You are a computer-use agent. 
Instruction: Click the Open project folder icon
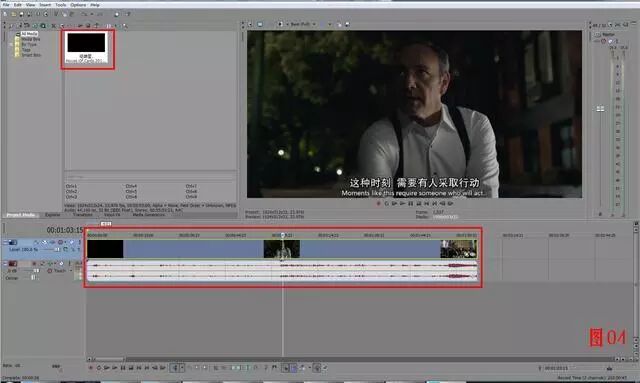click(13, 14)
